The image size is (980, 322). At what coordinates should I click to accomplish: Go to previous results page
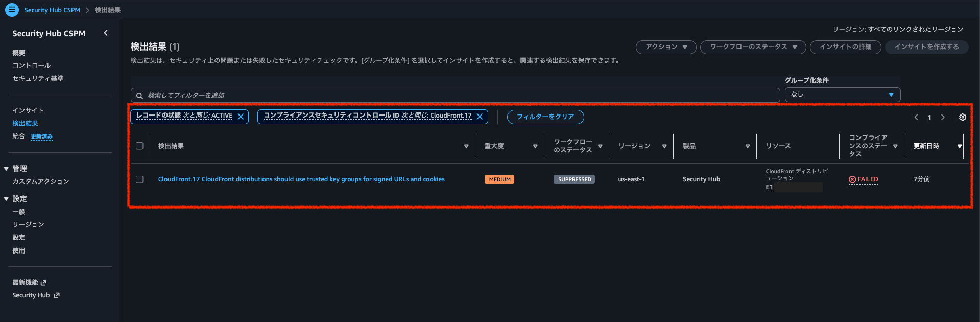coord(916,117)
